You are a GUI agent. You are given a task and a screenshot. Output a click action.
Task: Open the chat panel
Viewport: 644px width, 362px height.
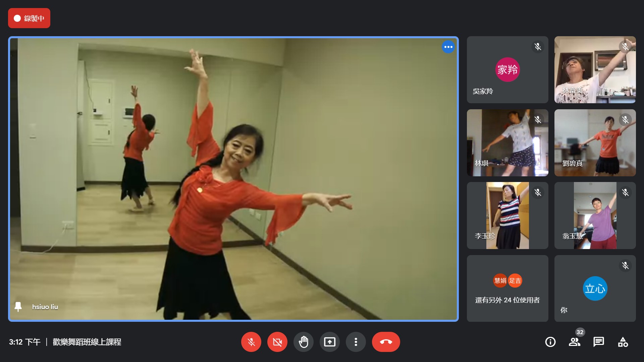pos(598,342)
